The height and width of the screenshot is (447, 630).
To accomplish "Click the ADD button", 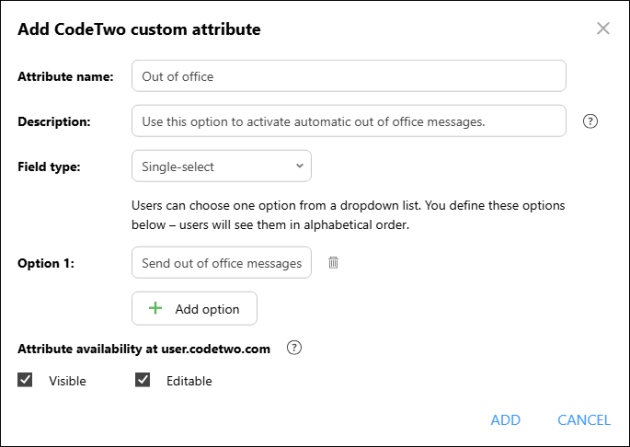I will coord(505,420).
